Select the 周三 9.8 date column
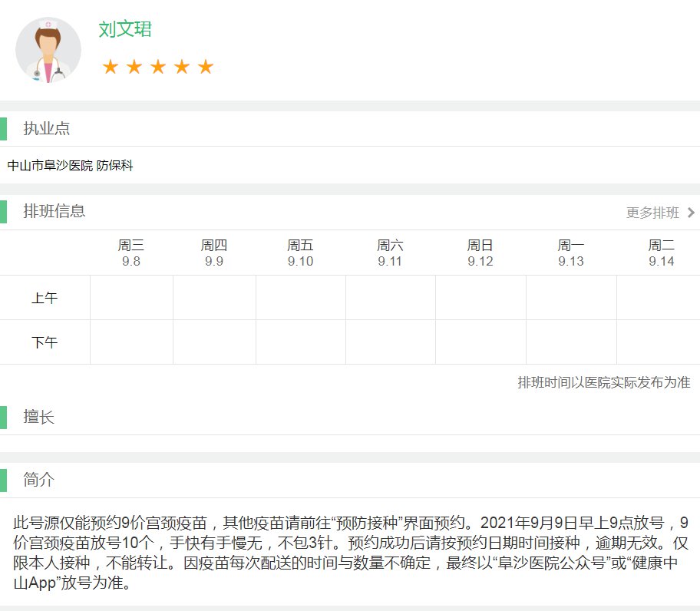 [131, 253]
